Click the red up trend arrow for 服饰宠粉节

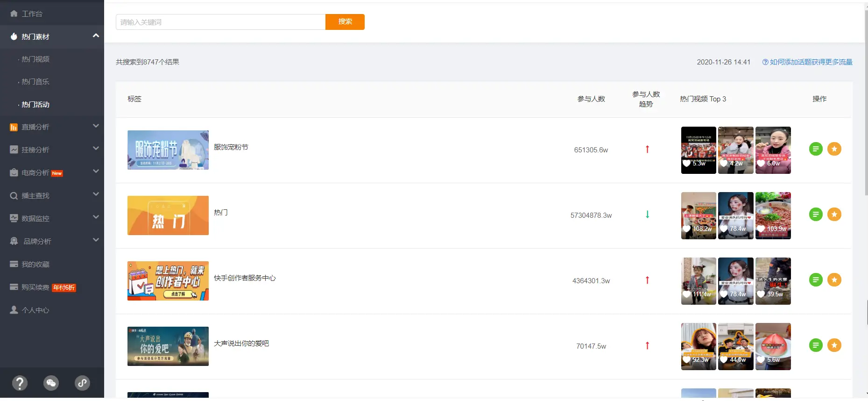coord(647,149)
